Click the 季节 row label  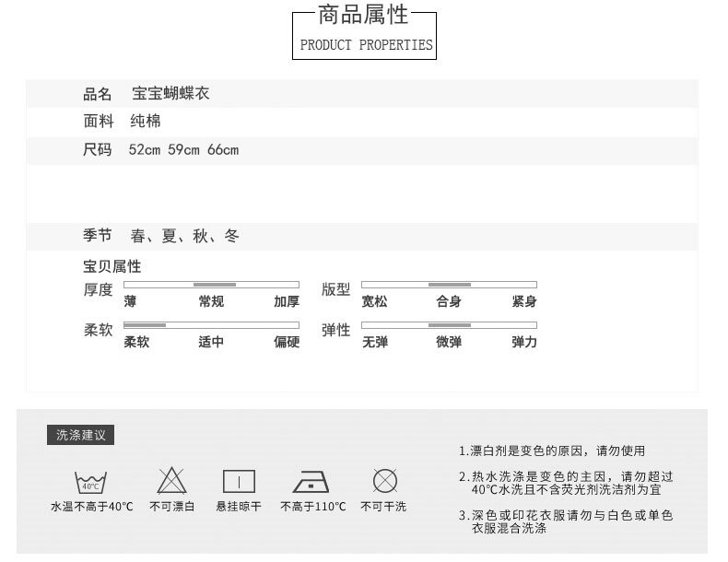pyautogui.click(x=97, y=235)
